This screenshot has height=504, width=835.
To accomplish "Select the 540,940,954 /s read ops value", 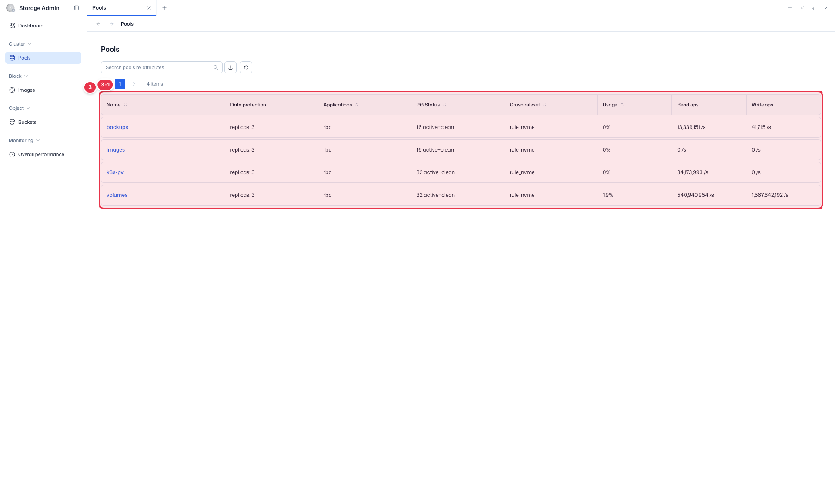I will [695, 195].
